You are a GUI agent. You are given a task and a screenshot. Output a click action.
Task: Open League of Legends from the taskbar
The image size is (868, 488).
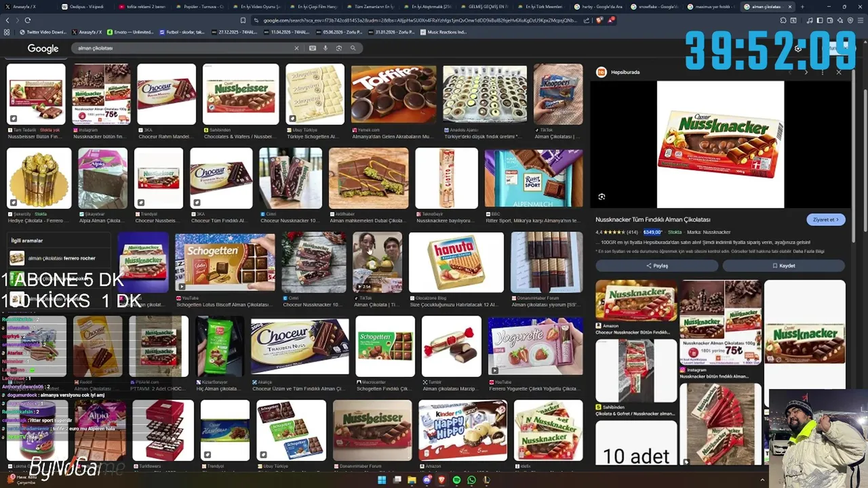486,480
